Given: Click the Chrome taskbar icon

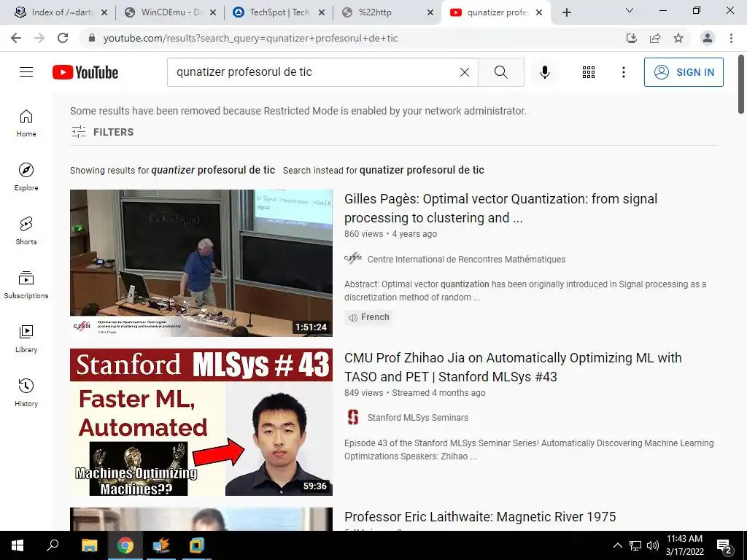Looking at the screenshot, I should (x=125, y=545).
